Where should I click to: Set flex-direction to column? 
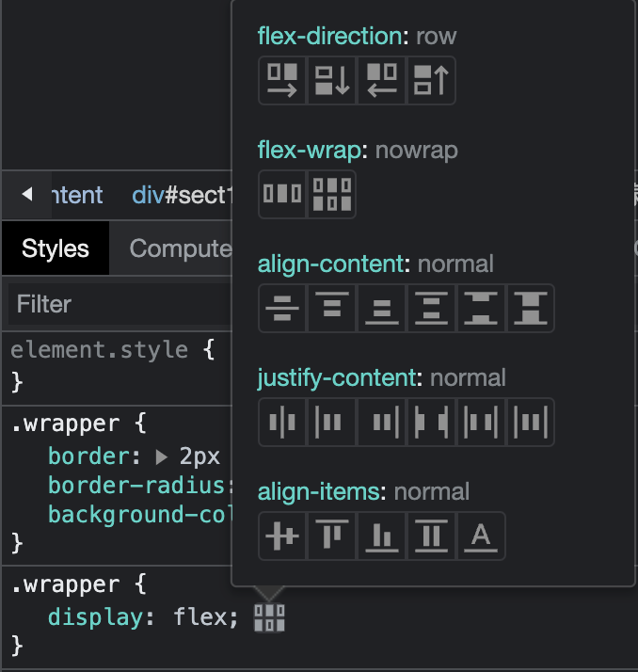point(332,80)
